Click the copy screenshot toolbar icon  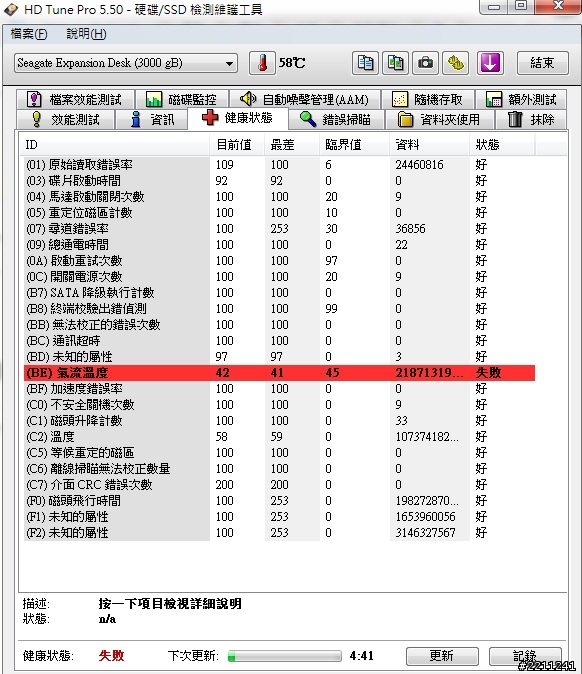(395, 63)
